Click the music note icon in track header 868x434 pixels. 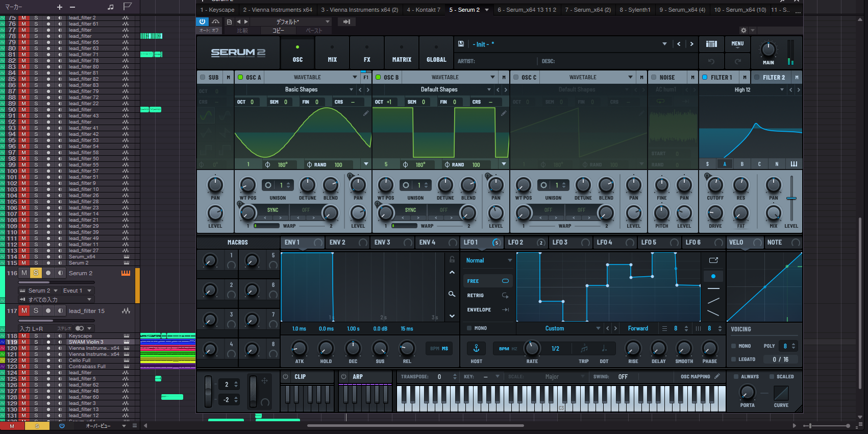coord(111,7)
